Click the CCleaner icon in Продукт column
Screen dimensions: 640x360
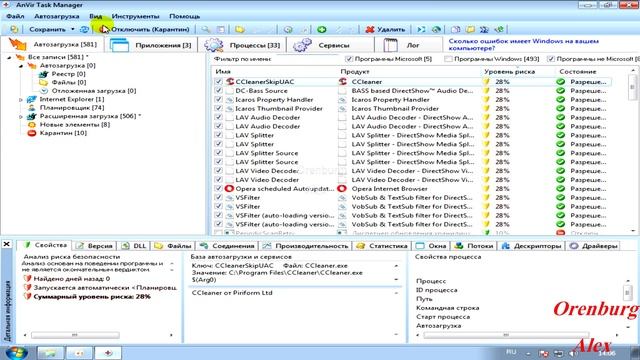[x=342, y=82]
